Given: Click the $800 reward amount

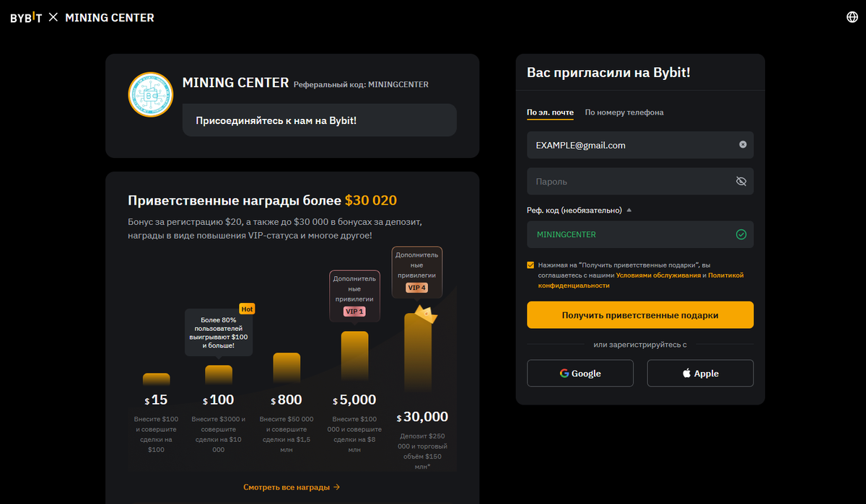Looking at the screenshot, I should click(287, 400).
